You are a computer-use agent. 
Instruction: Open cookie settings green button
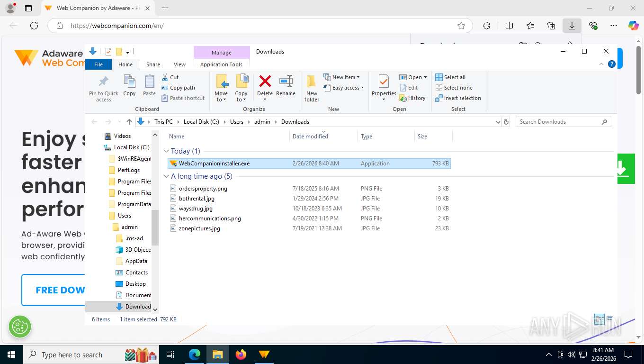tap(20, 326)
